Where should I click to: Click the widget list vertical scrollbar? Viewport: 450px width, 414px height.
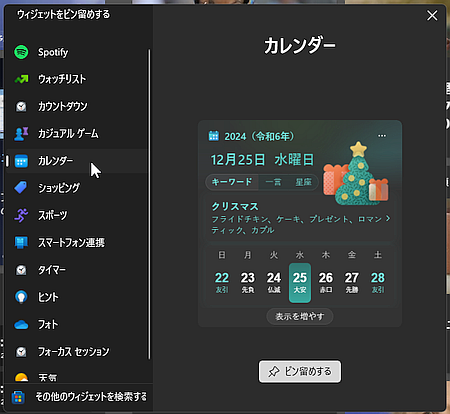click(149, 204)
